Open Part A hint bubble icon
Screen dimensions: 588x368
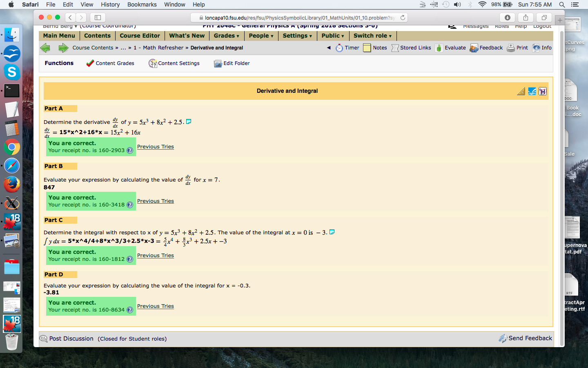tap(189, 121)
